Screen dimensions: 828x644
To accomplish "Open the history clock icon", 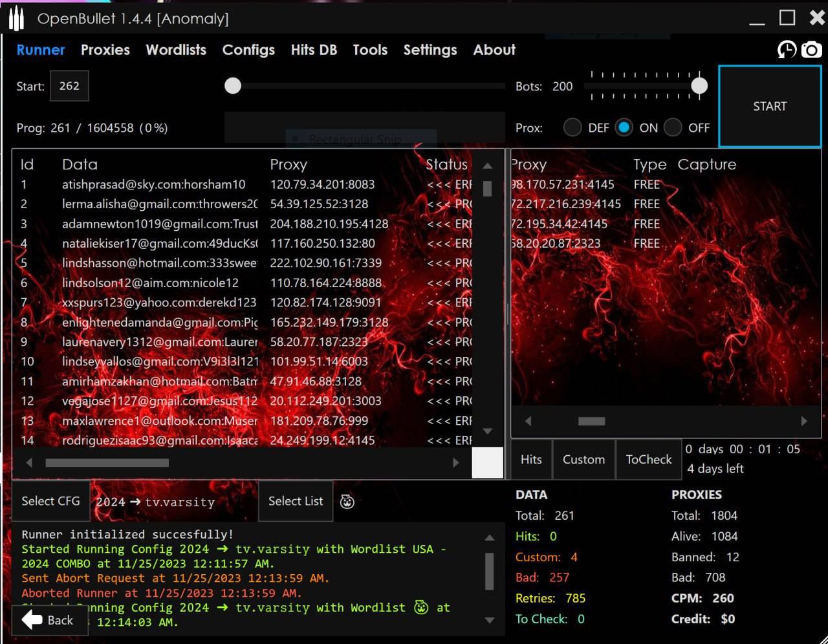I will click(x=787, y=50).
